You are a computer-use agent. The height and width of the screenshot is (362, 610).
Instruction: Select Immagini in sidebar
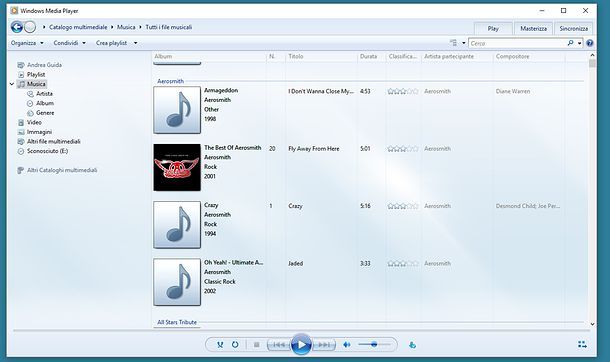coord(34,132)
